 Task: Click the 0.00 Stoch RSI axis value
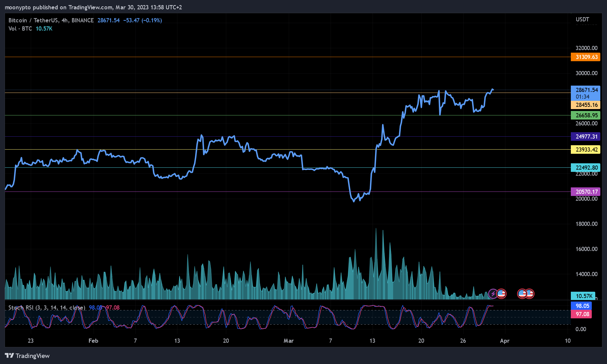tap(581, 329)
